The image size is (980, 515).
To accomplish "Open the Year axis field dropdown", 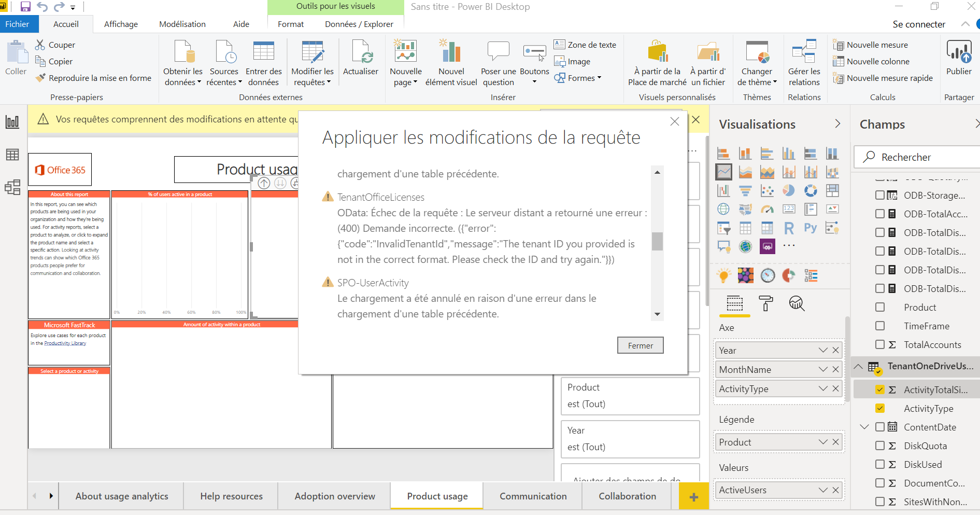I will pos(823,350).
